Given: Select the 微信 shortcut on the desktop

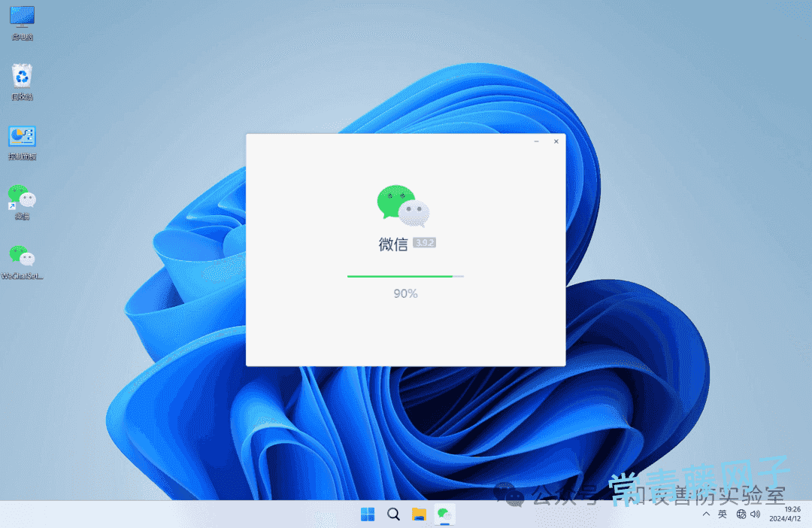Looking at the screenshot, I should 22,202.
